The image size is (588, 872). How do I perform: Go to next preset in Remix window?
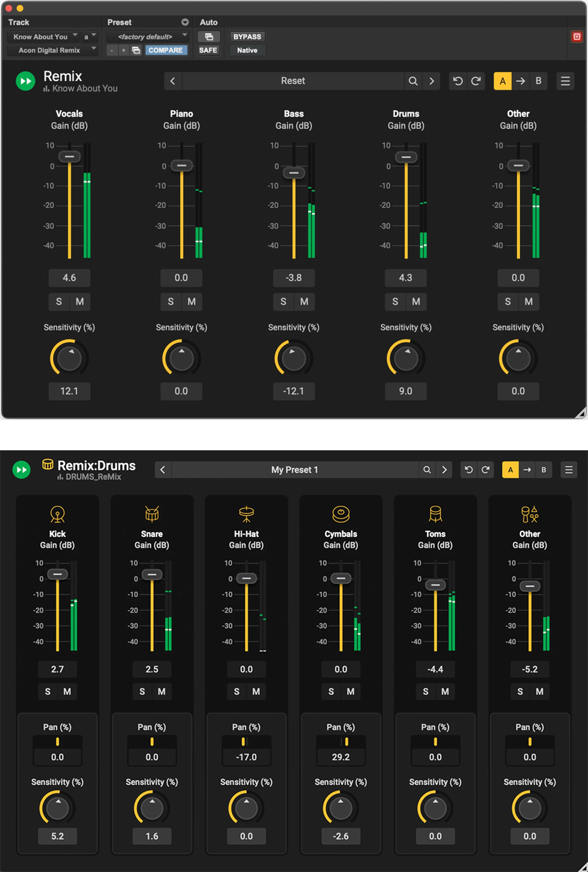tap(432, 81)
